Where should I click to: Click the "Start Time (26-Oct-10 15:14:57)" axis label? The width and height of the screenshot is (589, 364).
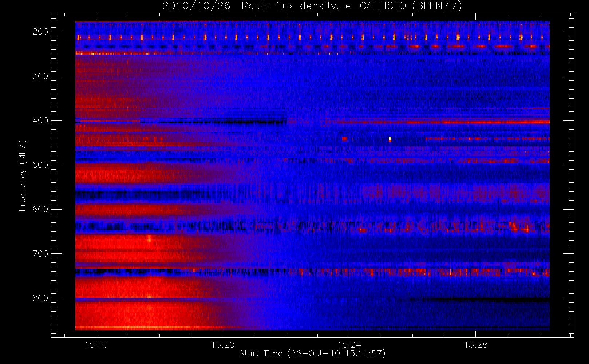(312, 353)
